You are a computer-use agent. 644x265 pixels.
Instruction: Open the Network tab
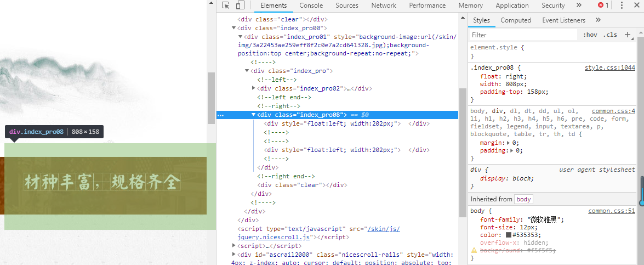pos(384,5)
